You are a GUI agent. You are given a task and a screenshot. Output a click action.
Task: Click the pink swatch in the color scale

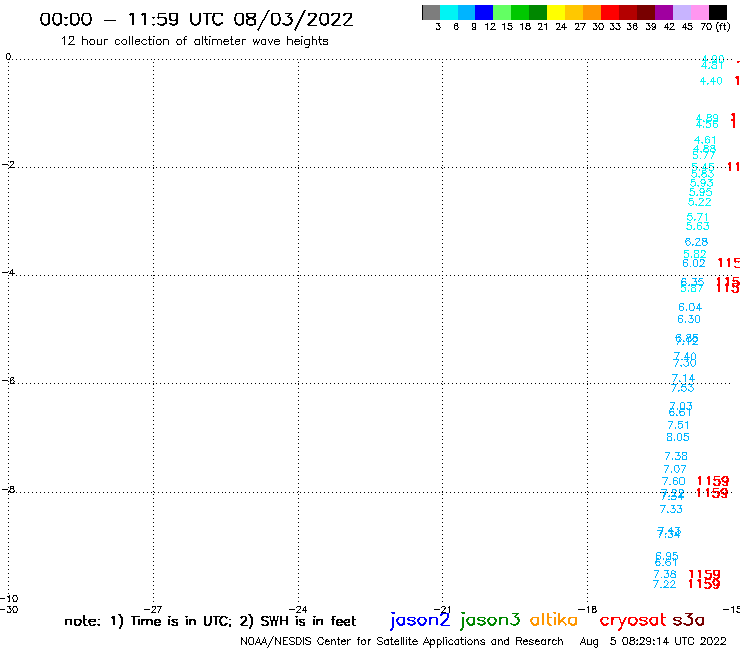699,12
